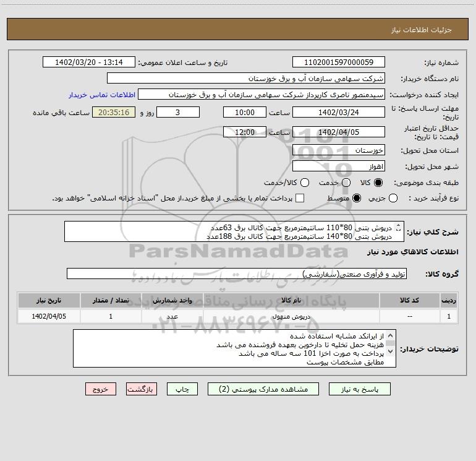Click the شماره نیاز field 1102001597000059
This screenshot has width=476, height=461.
pos(339,62)
